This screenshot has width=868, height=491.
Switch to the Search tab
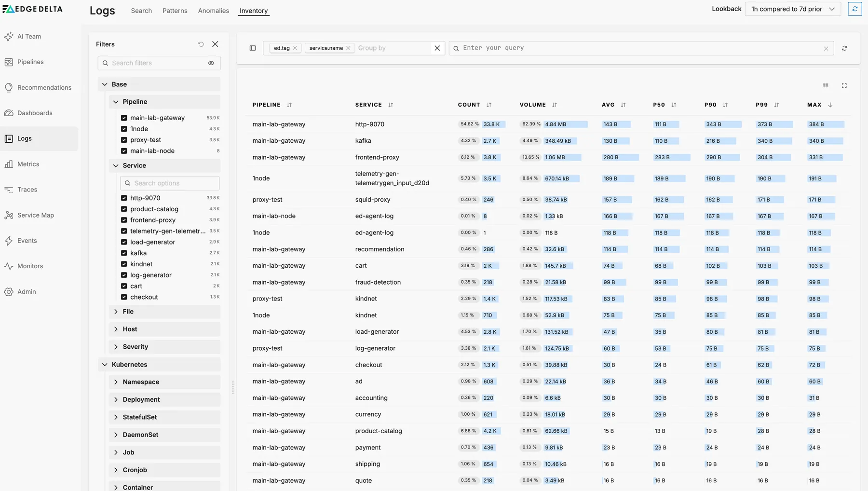point(141,11)
